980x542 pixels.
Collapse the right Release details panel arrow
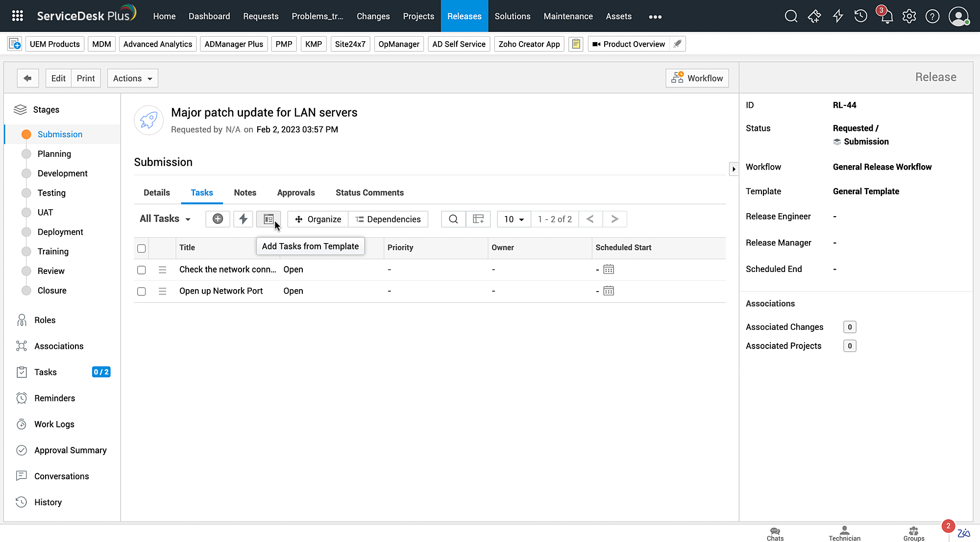pyautogui.click(x=734, y=169)
